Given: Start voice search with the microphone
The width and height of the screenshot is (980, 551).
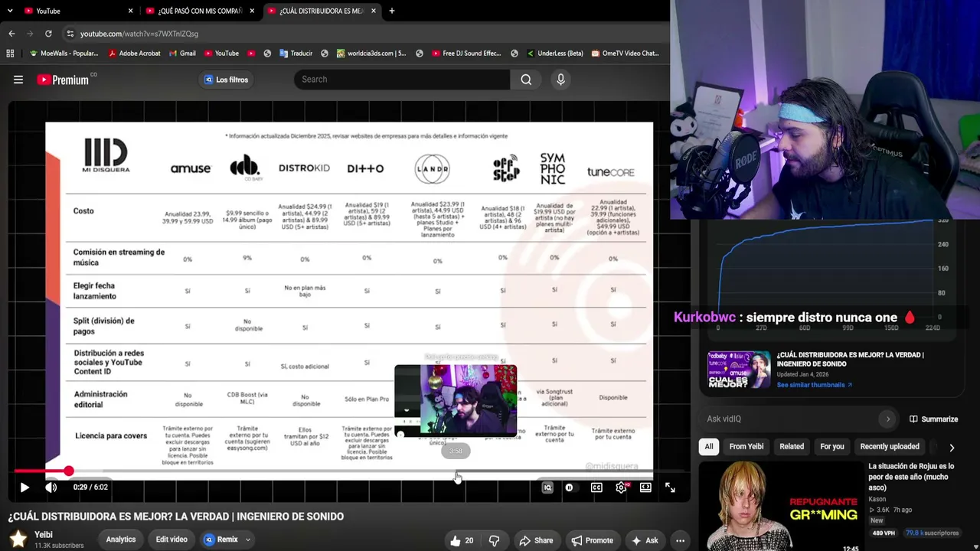Looking at the screenshot, I should [x=560, y=80].
